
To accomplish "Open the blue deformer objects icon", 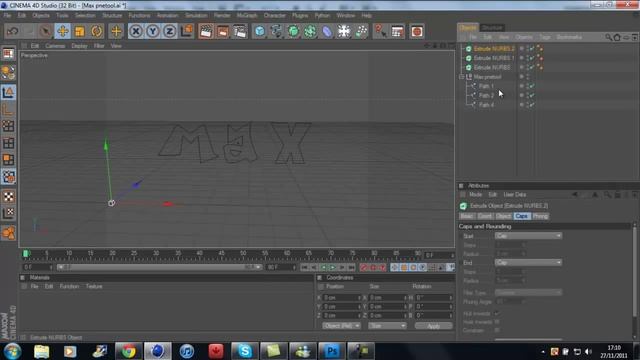I will 327,31.
